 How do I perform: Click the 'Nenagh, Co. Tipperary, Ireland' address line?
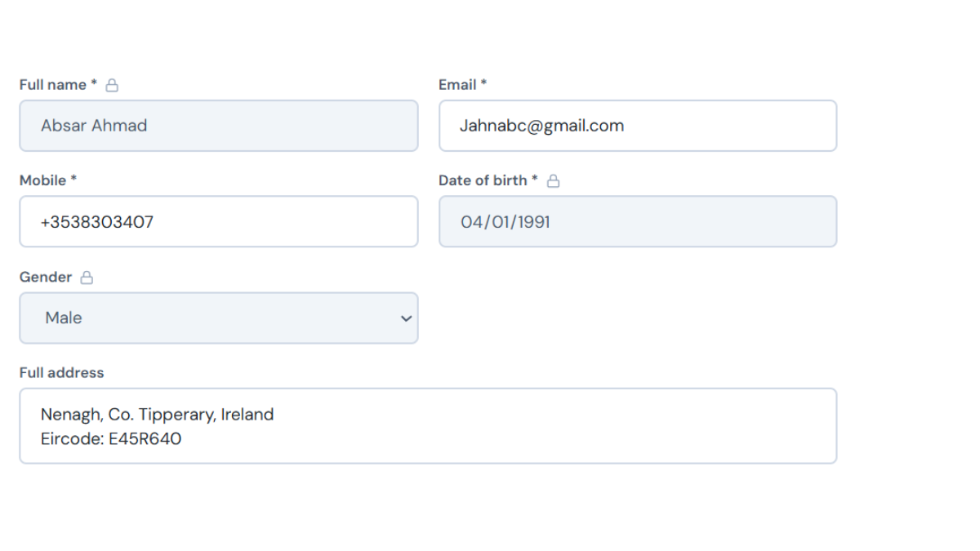pos(158,415)
